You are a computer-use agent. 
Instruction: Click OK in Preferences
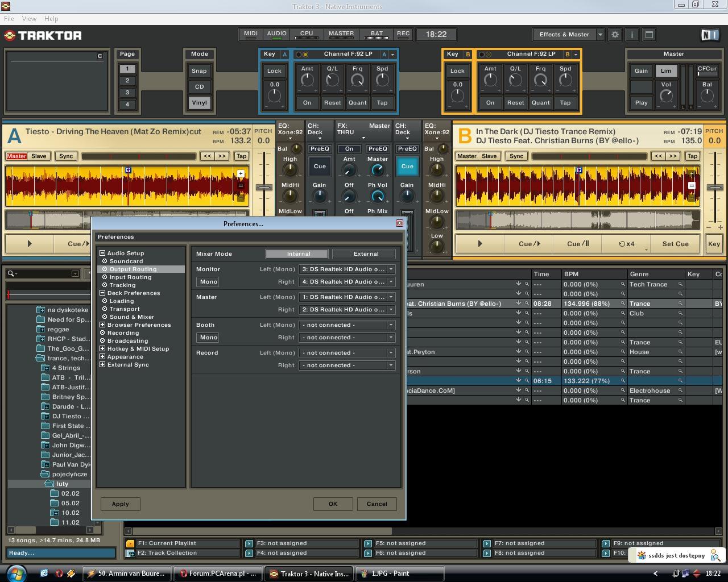coord(333,504)
